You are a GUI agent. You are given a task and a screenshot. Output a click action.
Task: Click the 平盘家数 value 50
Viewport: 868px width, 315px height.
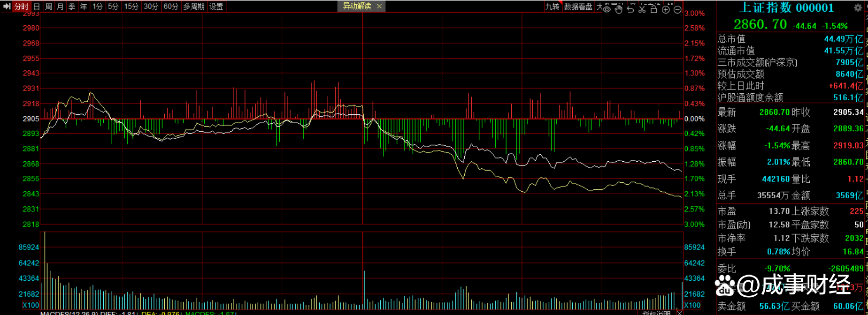coord(859,225)
